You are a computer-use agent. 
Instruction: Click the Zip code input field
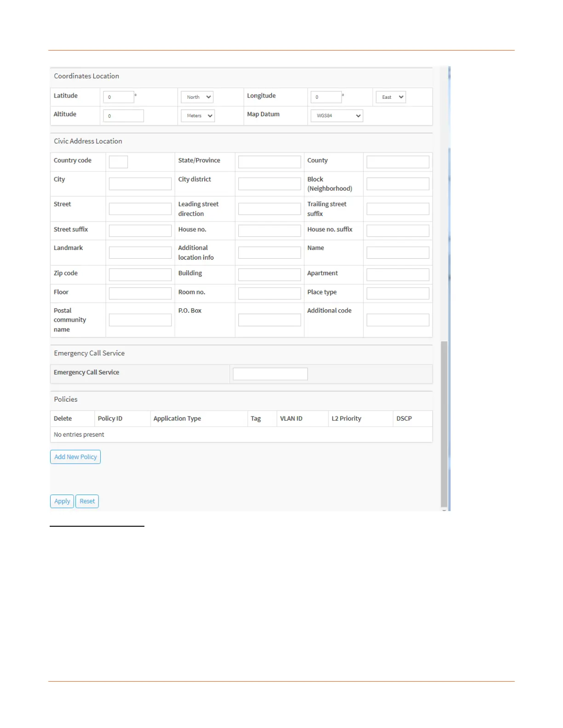(140, 274)
